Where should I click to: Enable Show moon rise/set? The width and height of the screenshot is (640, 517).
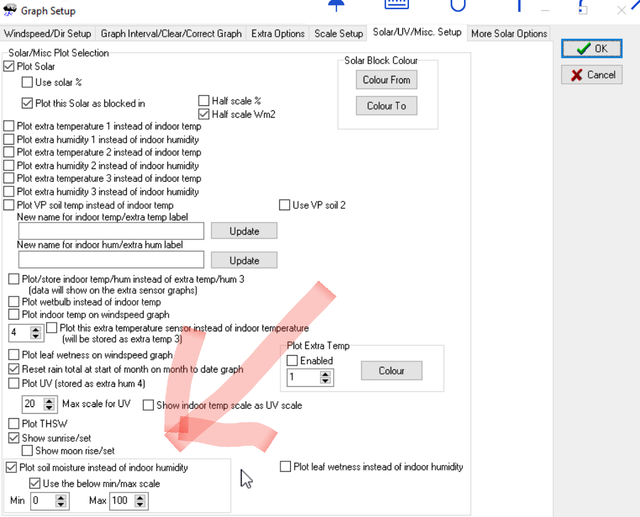27,450
